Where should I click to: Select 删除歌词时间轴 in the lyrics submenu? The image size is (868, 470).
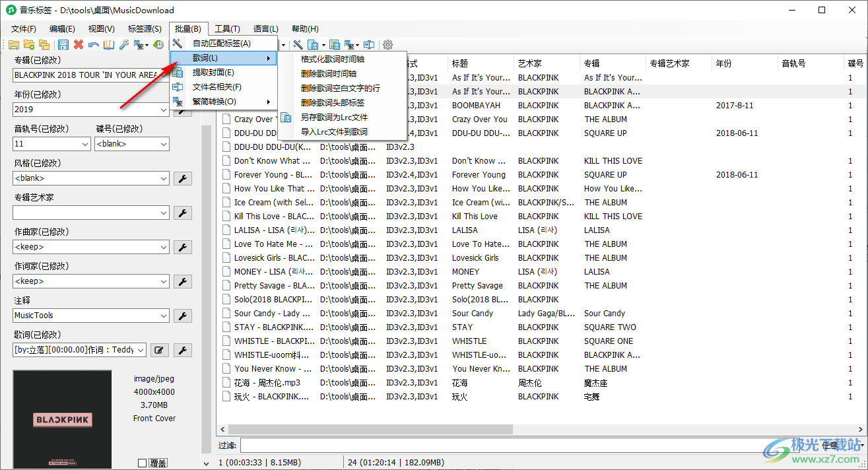328,74
